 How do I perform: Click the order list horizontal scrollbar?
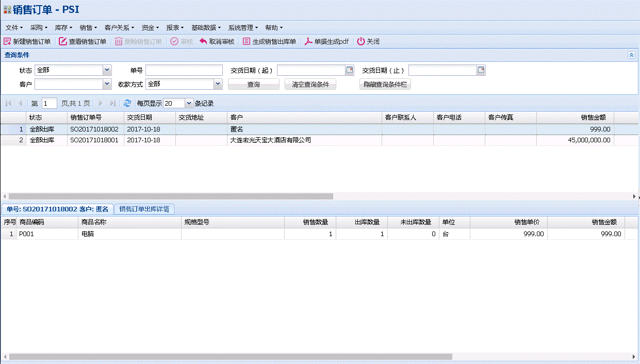coord(171,196)
